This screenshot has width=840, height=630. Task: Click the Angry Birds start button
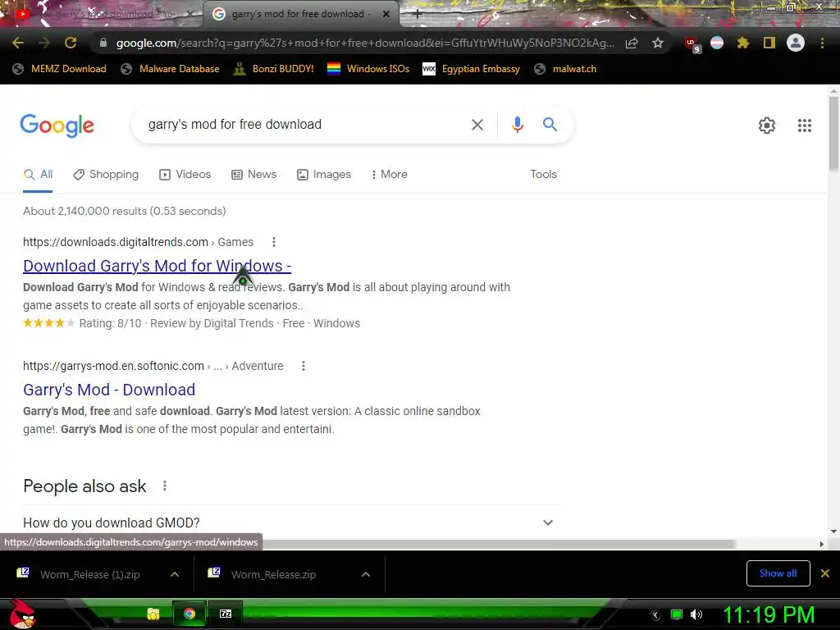[22, 614]
